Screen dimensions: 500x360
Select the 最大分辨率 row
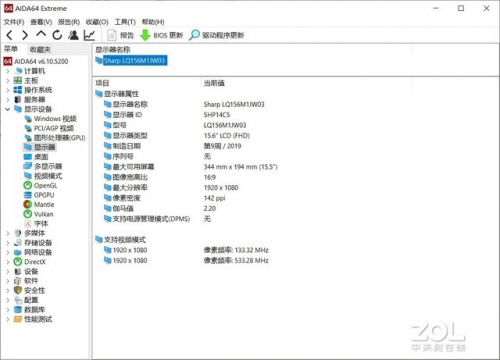pyautogui.click(x=171, y=188)
